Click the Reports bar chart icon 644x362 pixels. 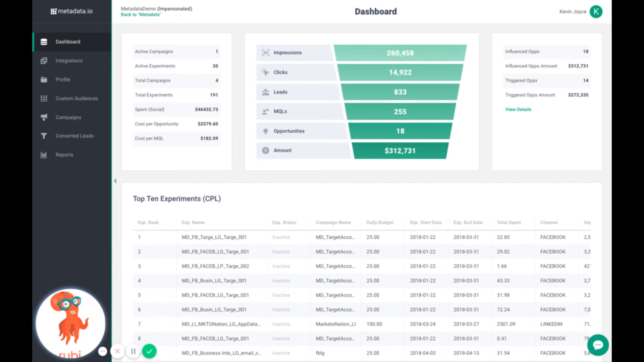coord(44,155)
